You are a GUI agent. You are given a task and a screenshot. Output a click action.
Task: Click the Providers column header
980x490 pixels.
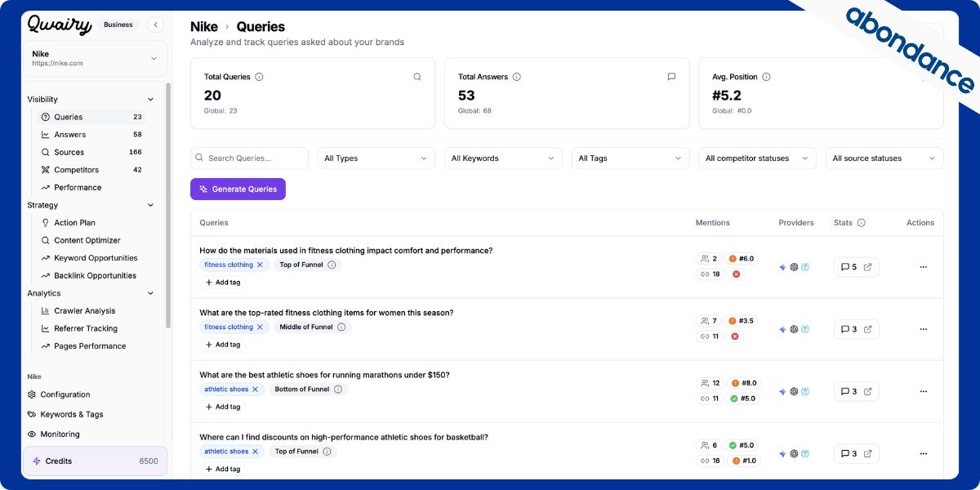[796, 223]
